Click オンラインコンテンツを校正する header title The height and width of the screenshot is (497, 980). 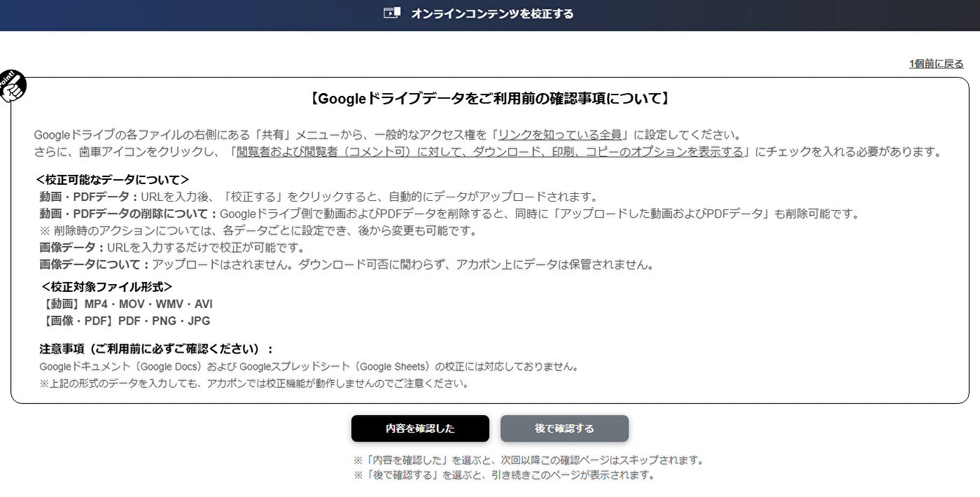tap(492, 13)
